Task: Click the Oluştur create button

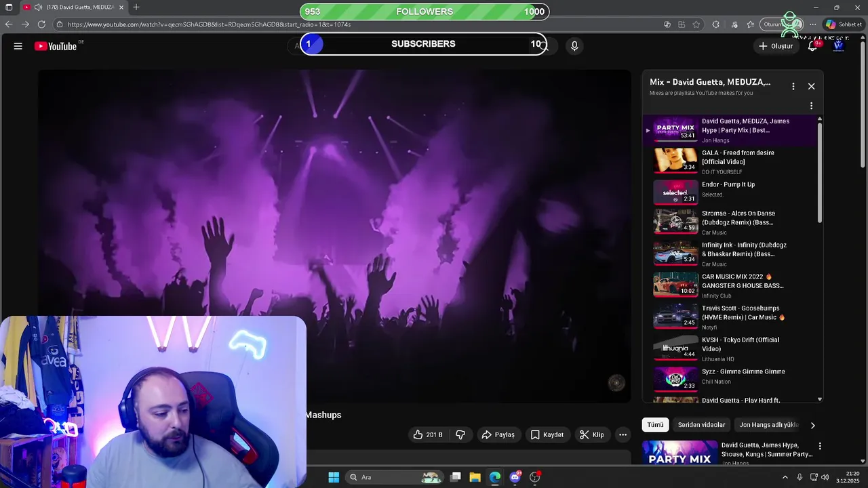Action: [775, 46]
